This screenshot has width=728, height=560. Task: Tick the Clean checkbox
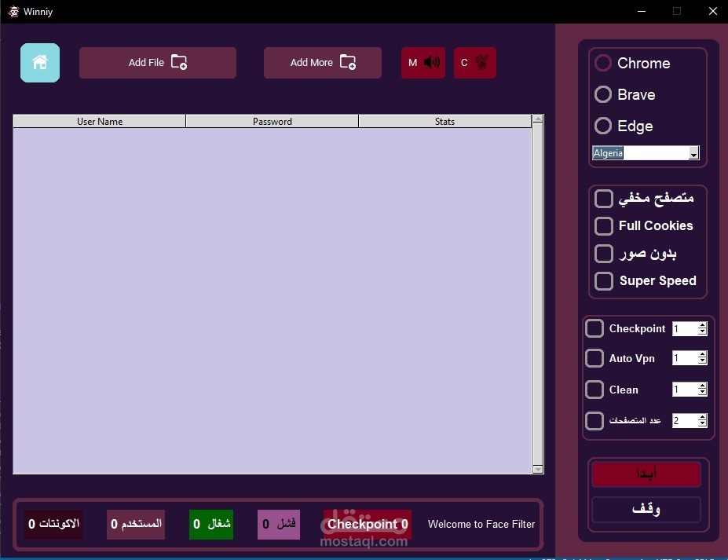[x=594, y=390]
